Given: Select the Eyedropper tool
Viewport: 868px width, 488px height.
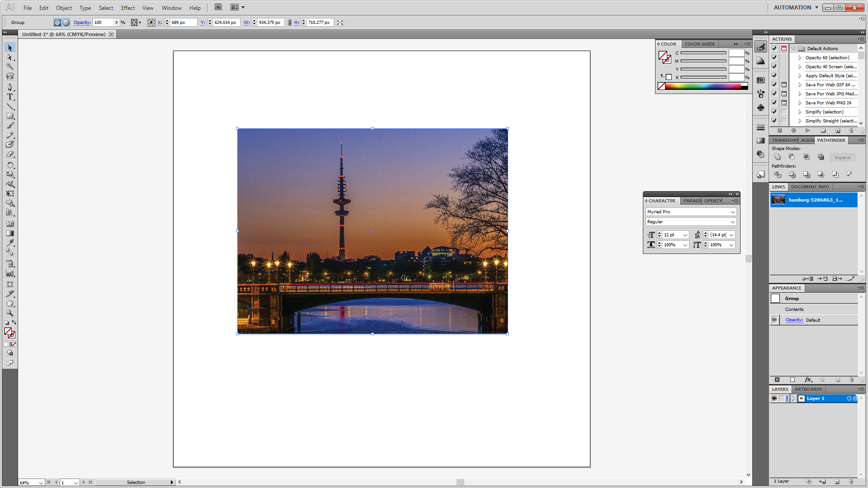Looking at the screenshot, I should tap(10, 243).
